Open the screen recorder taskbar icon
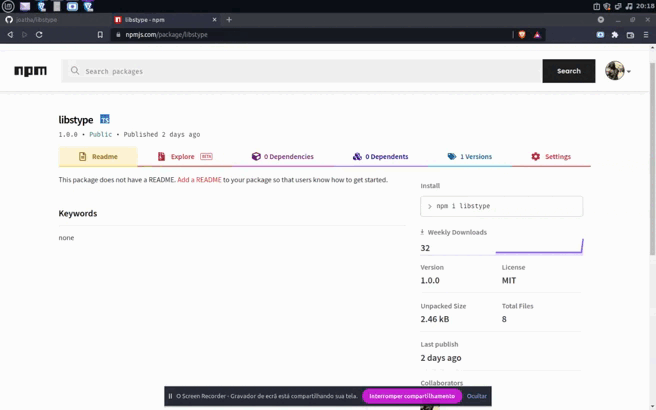The width and height of the screenshot is (656, 410). pos(72,6)
